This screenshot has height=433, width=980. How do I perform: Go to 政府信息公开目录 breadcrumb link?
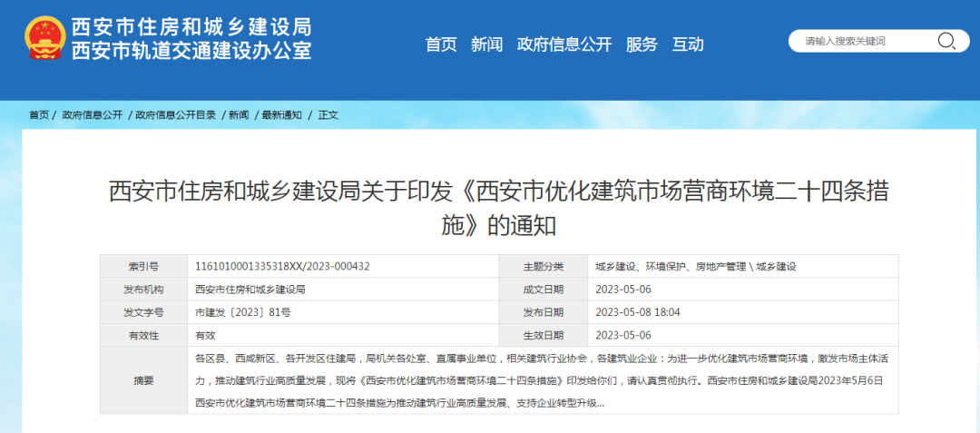tap(176, 115)
